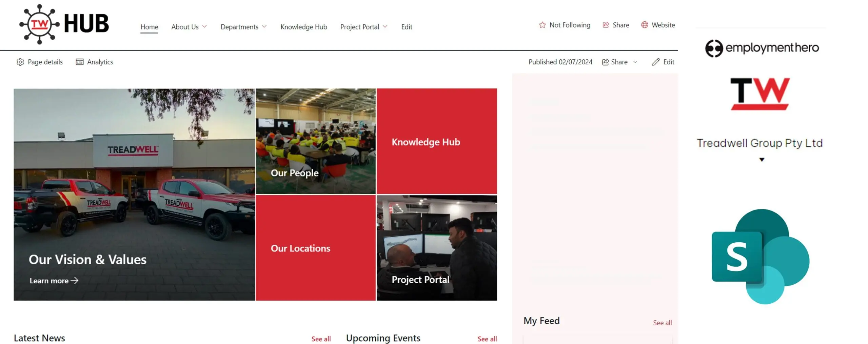This screenshot has width=868, height=344.
Task: Expand the Departments dropdown chevron
Action: 264,27
